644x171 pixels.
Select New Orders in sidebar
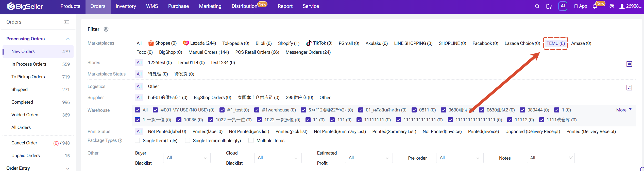38,52
